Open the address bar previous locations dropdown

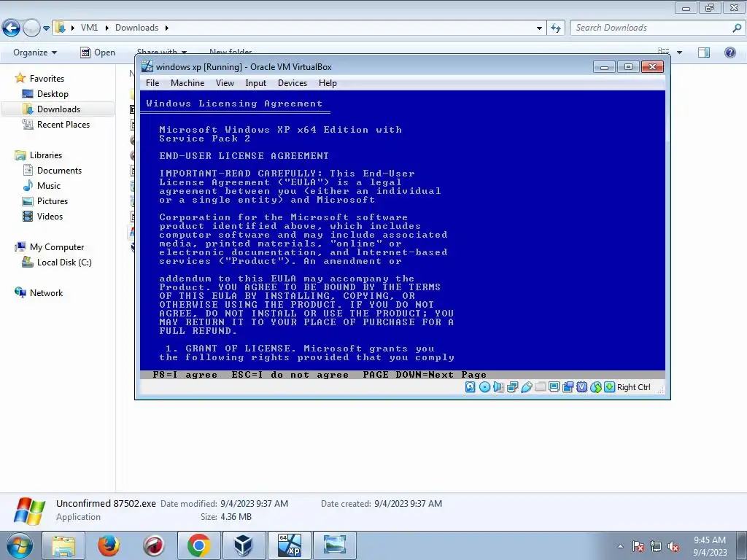tap(539, 28)
